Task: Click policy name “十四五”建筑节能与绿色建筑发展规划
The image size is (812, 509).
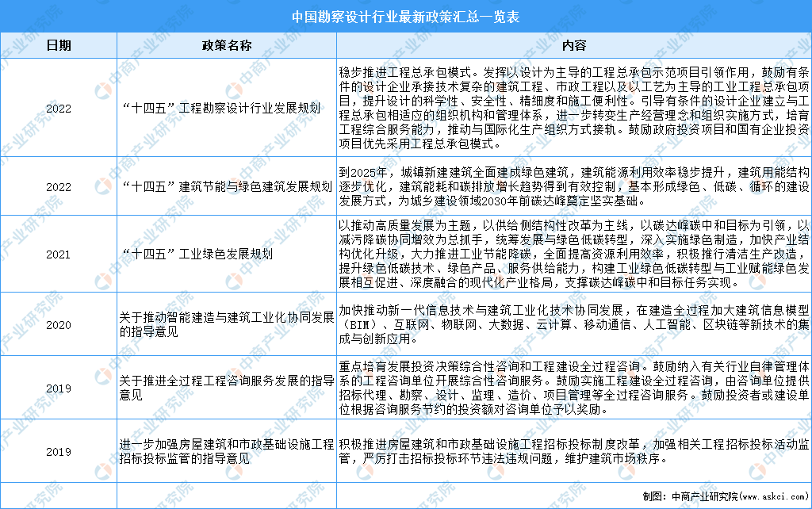Action: point(227,186)
